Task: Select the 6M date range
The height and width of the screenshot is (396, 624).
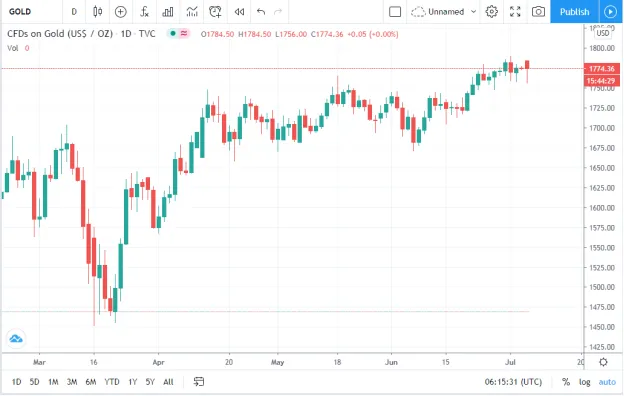Action: coord(91,382)
